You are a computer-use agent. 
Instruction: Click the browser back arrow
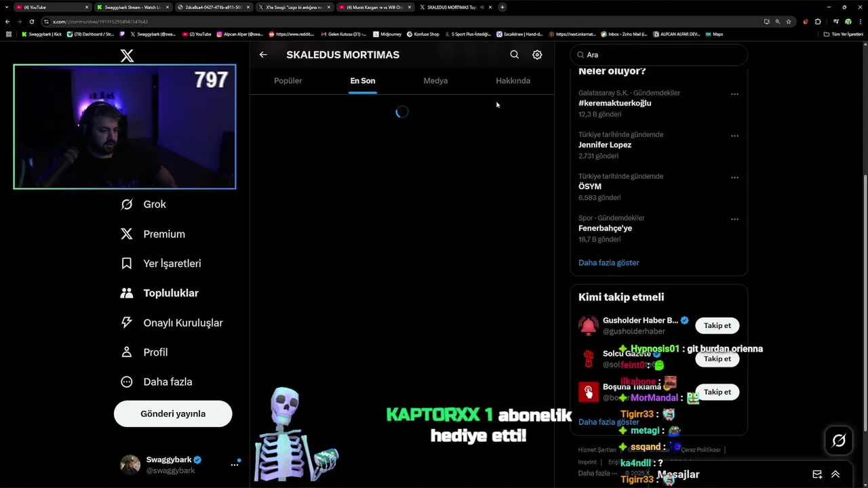pos(7,21)
